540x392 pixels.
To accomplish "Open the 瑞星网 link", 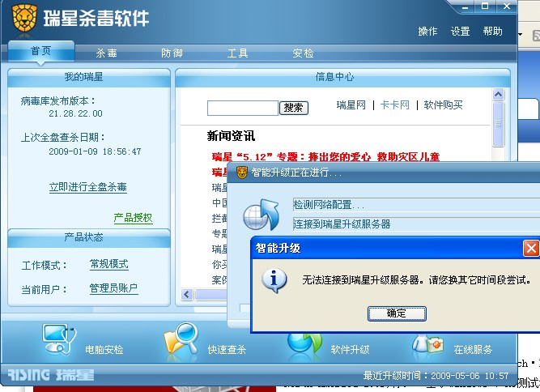I will 351,105.
